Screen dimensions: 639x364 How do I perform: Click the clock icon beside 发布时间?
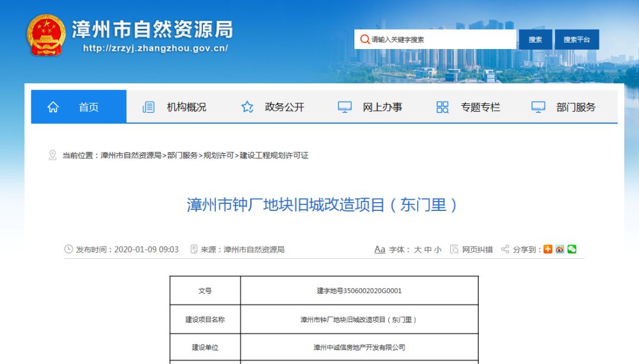69,249
